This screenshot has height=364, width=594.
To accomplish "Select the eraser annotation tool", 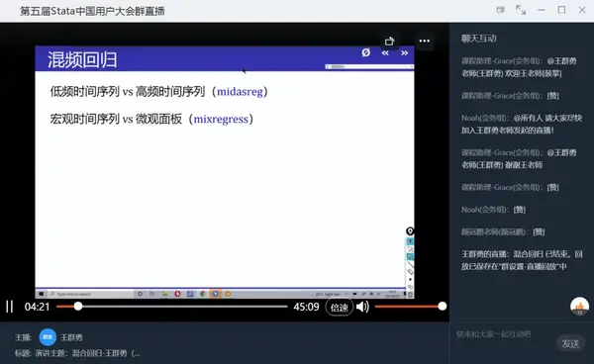I will [410, 272].
